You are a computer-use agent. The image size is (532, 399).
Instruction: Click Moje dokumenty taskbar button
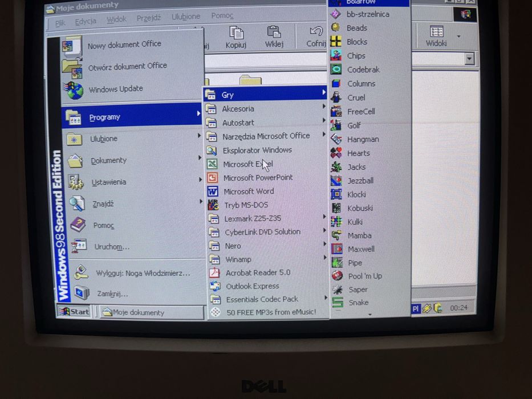coord(151,312)
